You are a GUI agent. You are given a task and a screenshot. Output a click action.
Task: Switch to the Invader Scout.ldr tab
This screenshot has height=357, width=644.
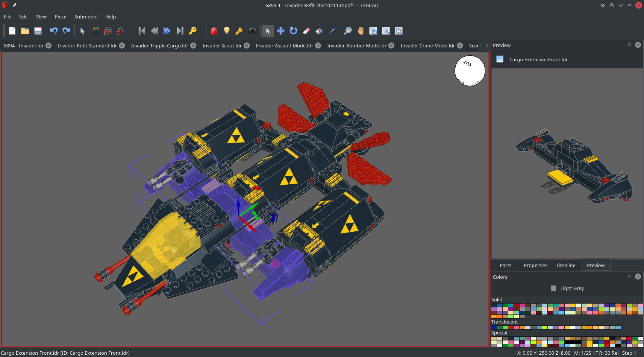222,46
